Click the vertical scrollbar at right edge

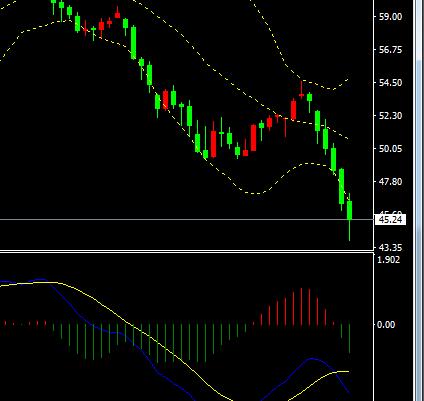tap(419, 200)
